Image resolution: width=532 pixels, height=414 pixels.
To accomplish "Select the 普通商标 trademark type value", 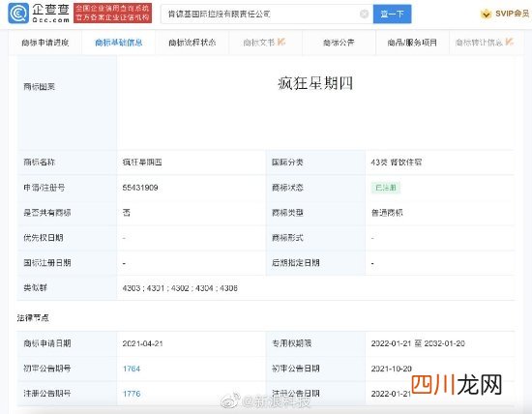I will (387, 213).
